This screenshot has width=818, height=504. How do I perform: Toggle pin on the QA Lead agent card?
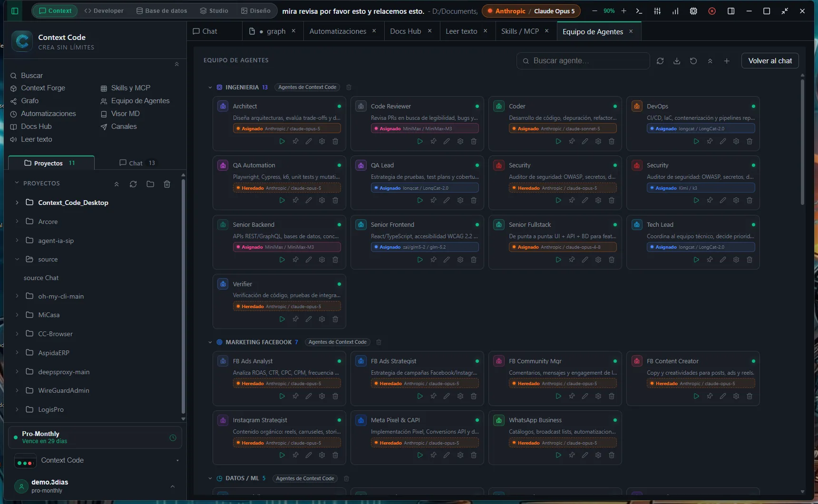(433, 200)
